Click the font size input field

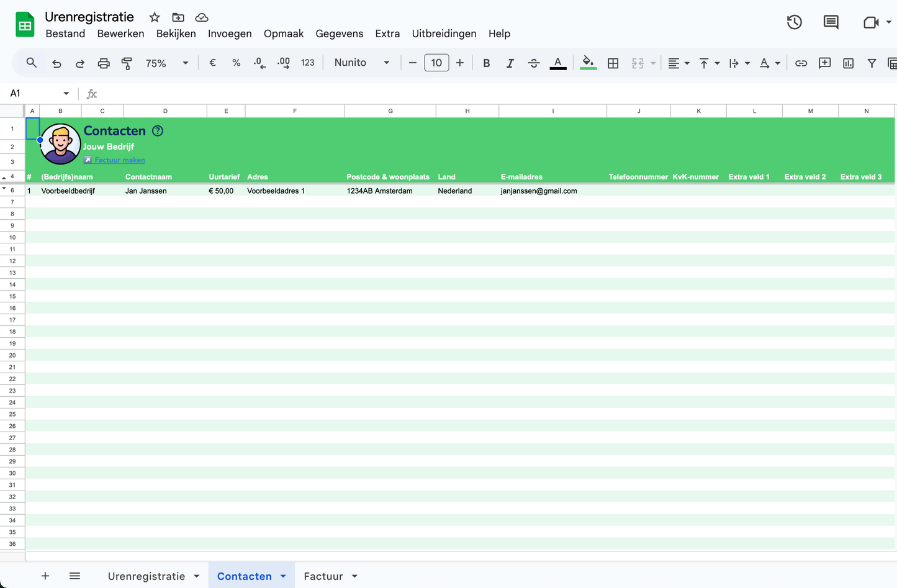click(x=436, y=63)
